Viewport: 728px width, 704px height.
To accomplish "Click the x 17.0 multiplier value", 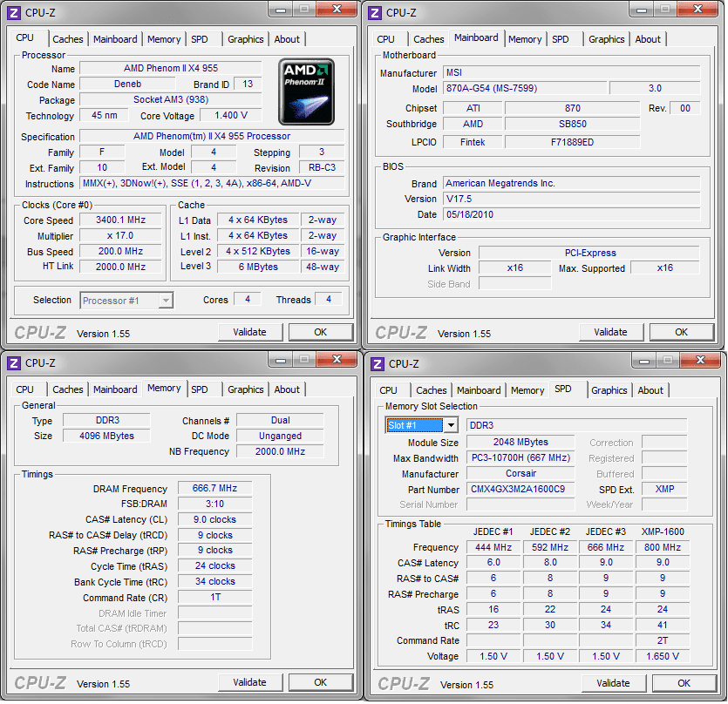I will click(120, 236).
